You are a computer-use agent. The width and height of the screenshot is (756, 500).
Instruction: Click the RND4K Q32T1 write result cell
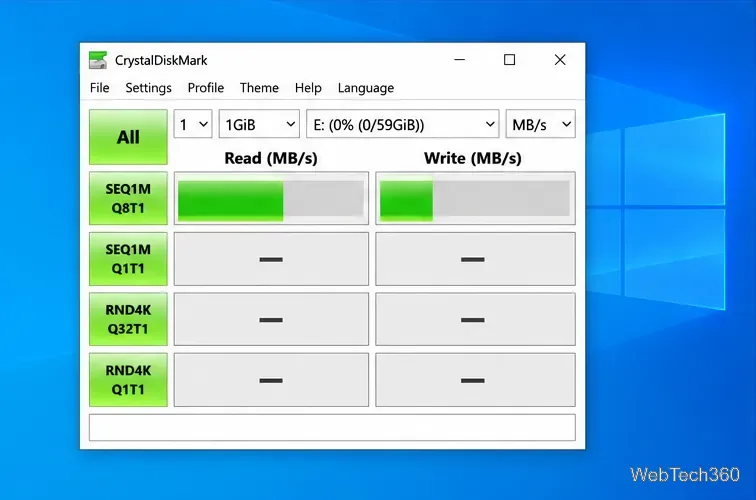[x=475, y=319]
